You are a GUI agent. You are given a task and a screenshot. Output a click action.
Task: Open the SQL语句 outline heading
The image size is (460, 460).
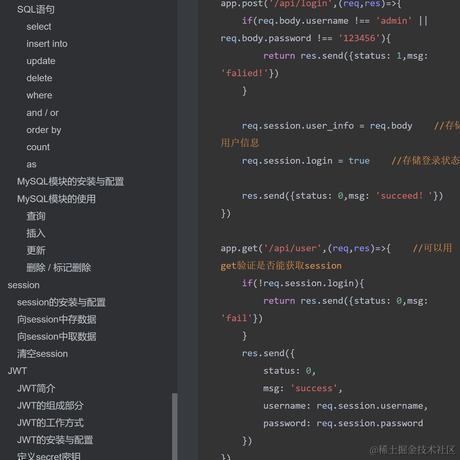(36, 9)
